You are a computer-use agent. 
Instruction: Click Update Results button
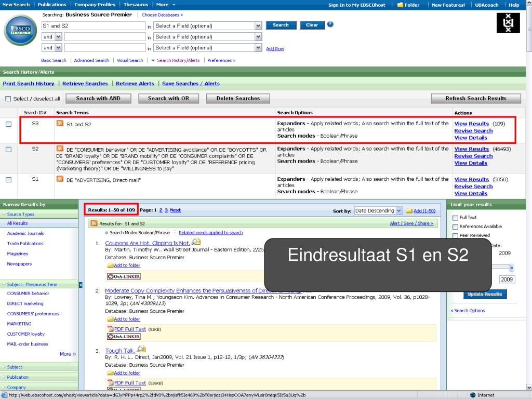[x=485, y=294]
